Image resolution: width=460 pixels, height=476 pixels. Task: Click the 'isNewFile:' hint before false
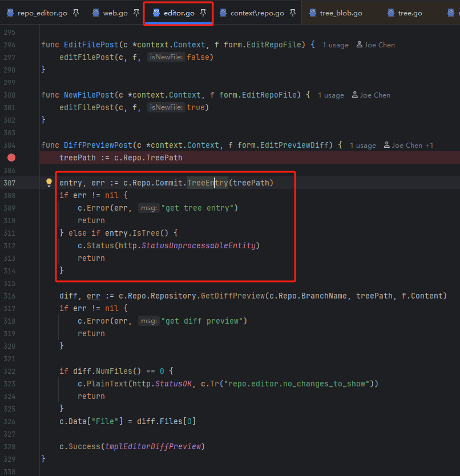pos(166,58)
